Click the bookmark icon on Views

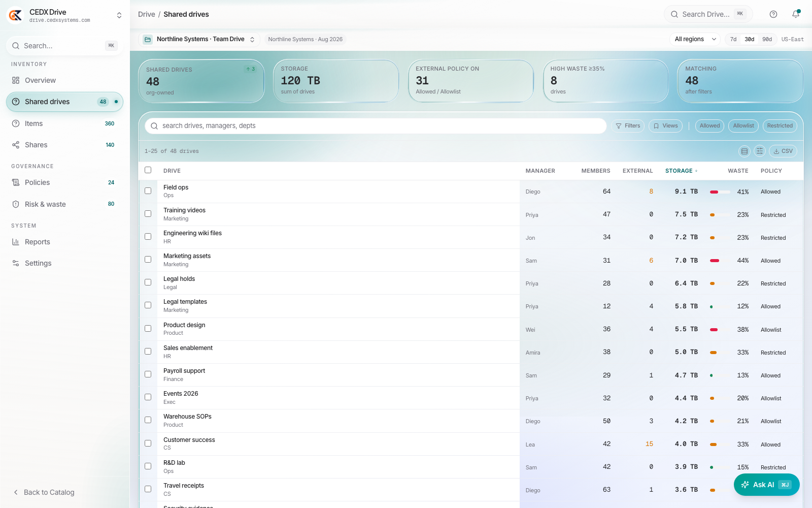pos(656,126)
